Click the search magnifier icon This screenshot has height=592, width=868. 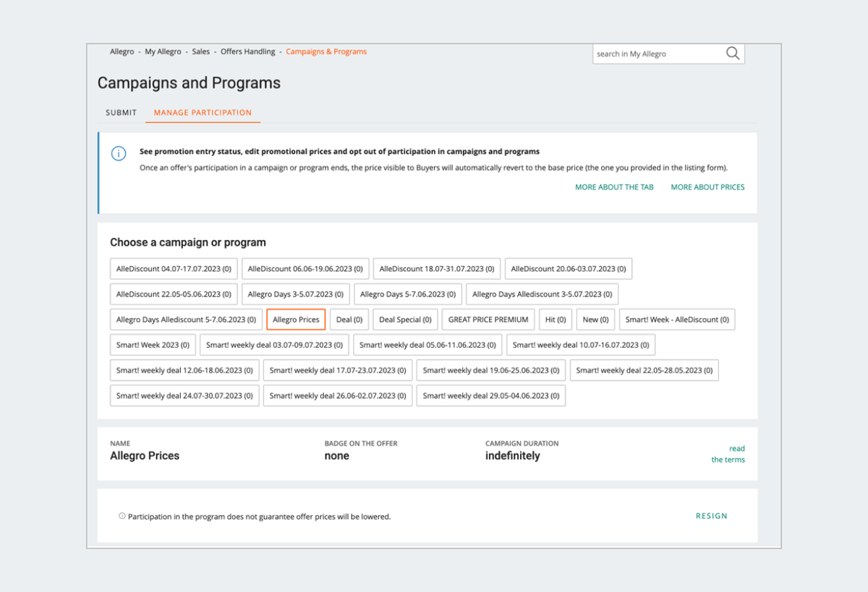click(x=733, y=53)
